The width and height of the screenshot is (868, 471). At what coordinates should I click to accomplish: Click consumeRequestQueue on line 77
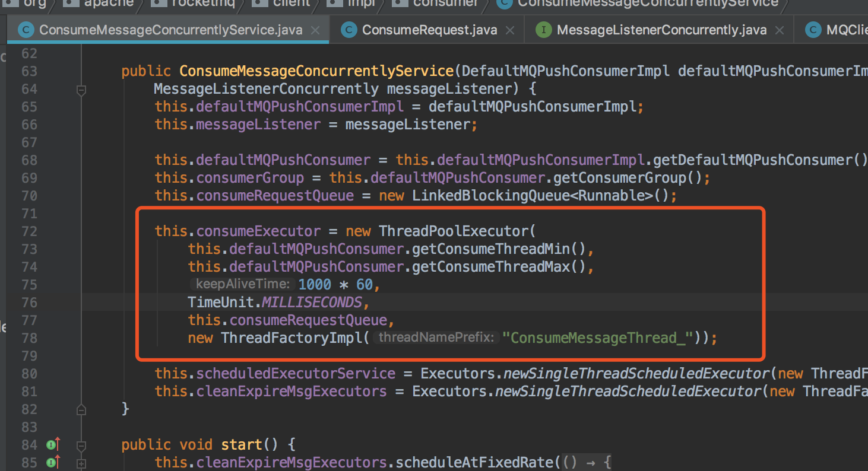click(308, 320)
